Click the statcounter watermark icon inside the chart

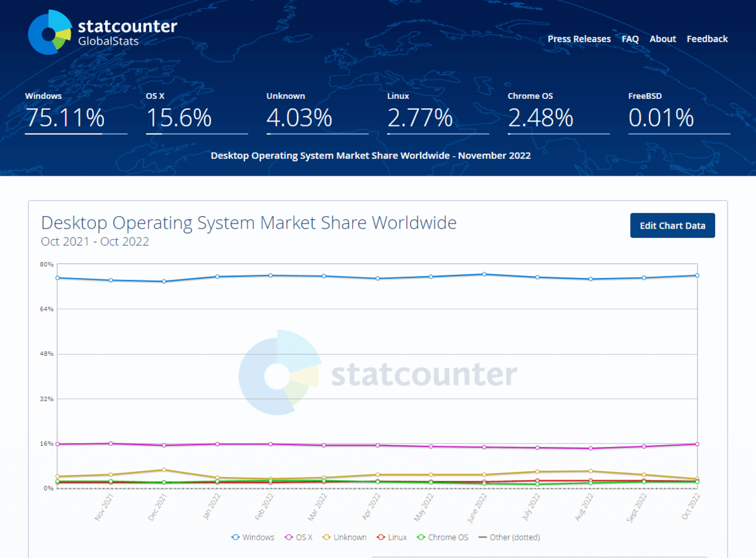click(x=277, y=375)
